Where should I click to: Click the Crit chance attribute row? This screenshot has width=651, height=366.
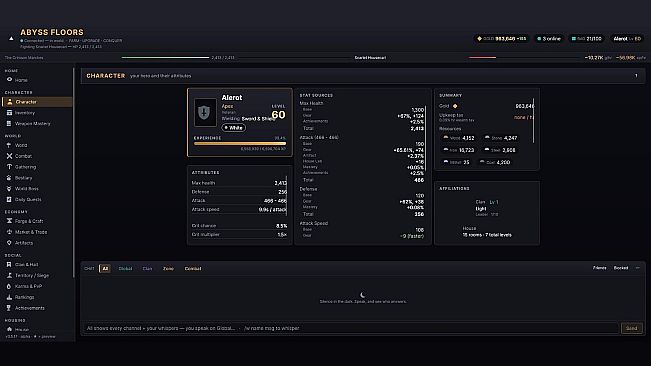pos(239,226)
